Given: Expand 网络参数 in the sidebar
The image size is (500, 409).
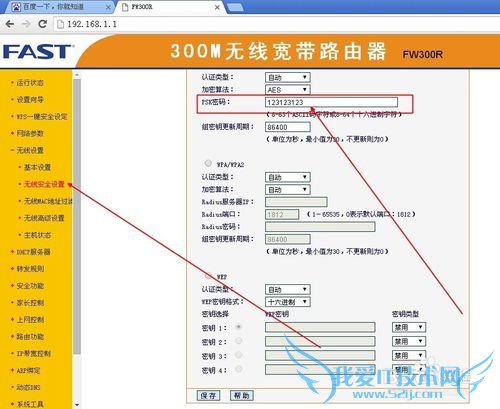Looking at the screenshot, I should tap(30, 133).
